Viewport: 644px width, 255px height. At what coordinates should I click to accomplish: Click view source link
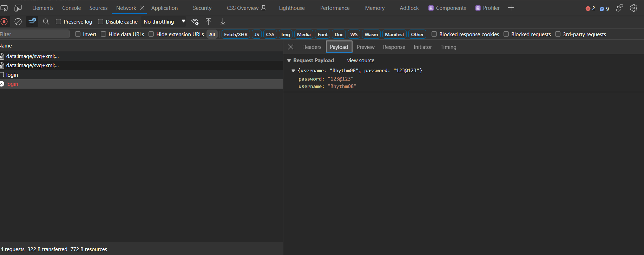[361, 60]
